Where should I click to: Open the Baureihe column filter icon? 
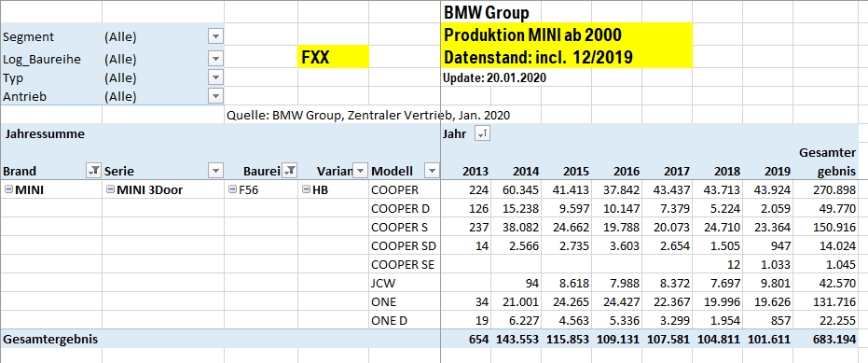click(x=290, y=171)
